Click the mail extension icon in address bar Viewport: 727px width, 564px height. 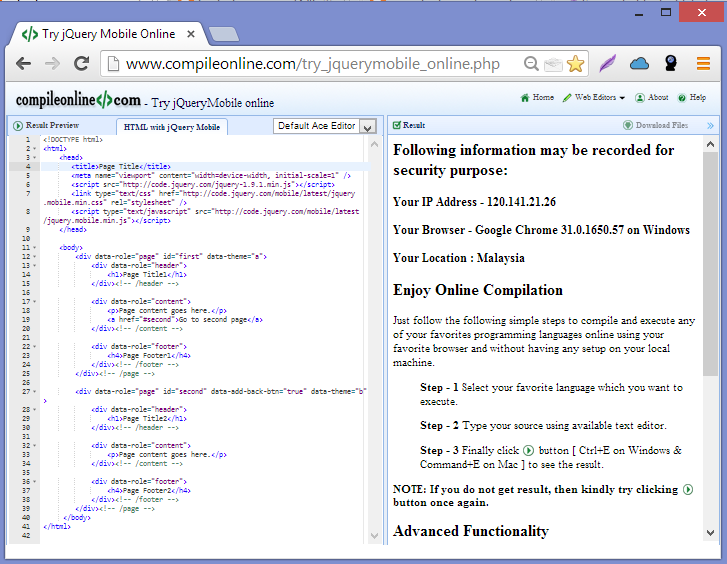click(553, 64)
